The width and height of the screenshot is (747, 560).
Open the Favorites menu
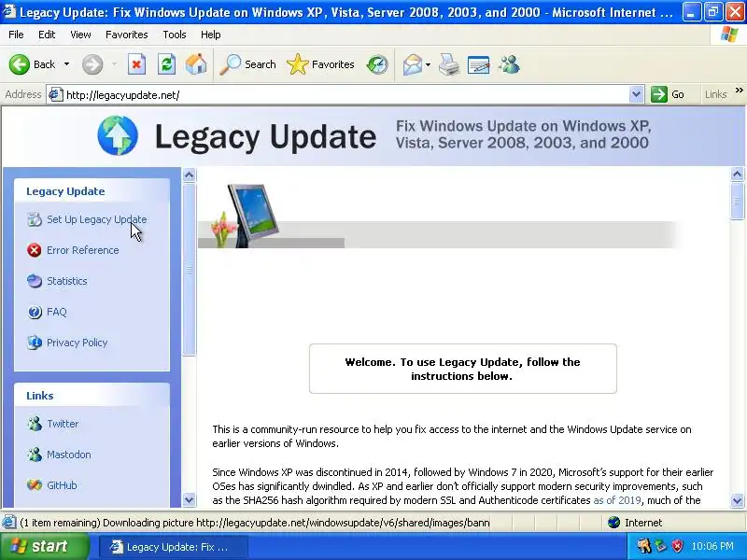pos(126,35)
